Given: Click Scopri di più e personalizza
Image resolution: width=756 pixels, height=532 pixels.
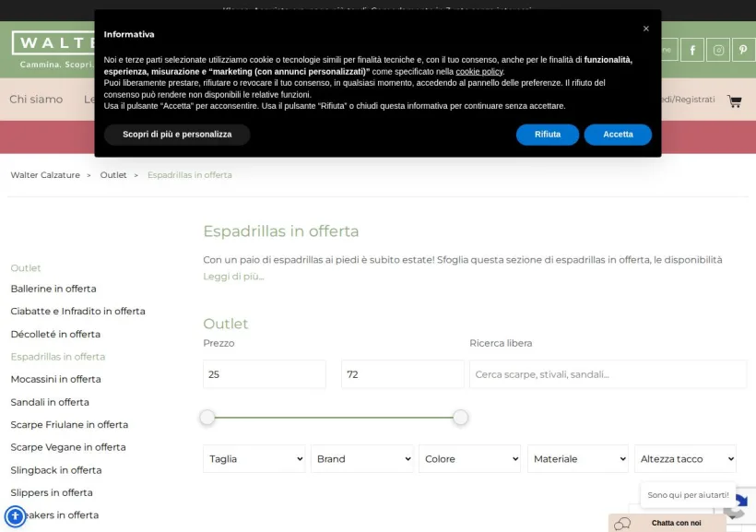Looking at the screenshot, I should coord(177,135).
